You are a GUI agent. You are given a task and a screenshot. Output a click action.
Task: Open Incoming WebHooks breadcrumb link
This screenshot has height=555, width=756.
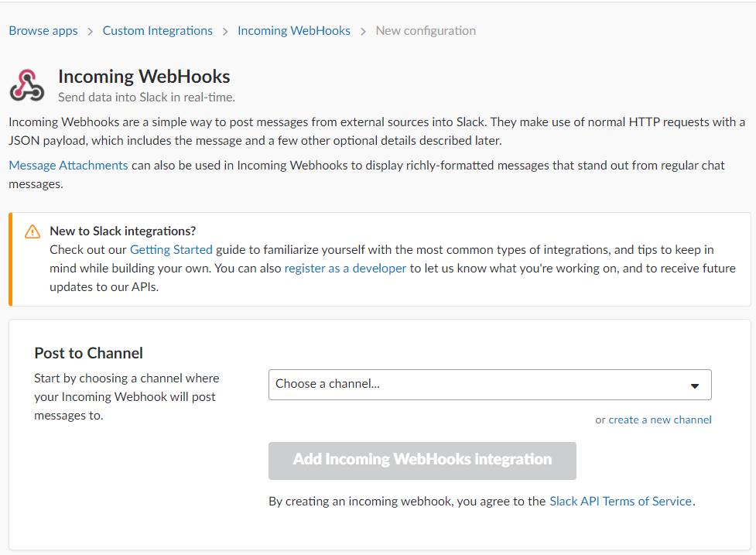(x=294, y=31)
